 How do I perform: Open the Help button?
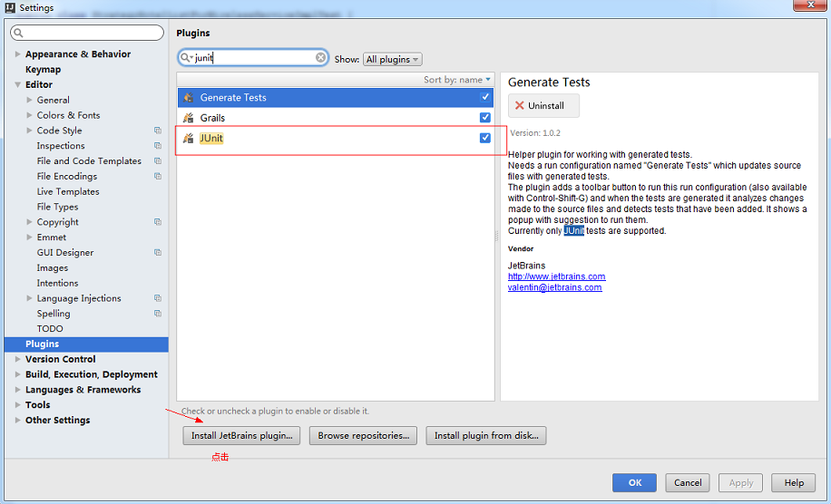[x=794, y=483]
